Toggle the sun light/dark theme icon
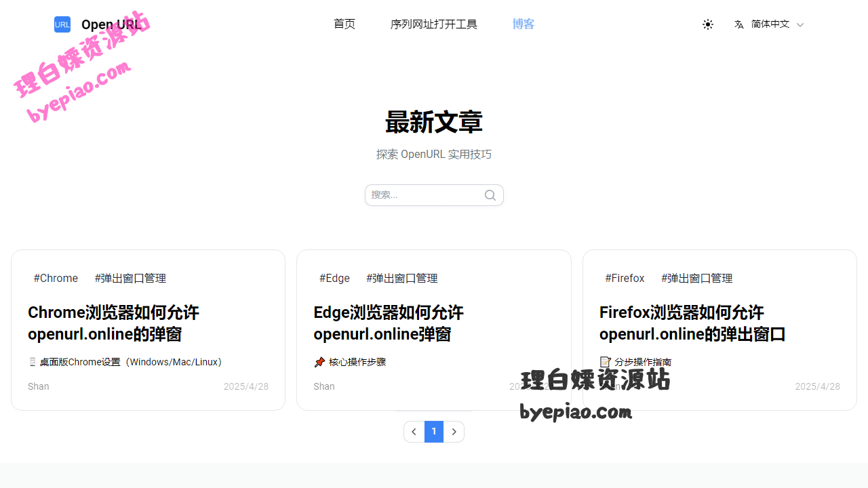The height and width of the screenshot is (488, 868). click(x=708, y=24)
